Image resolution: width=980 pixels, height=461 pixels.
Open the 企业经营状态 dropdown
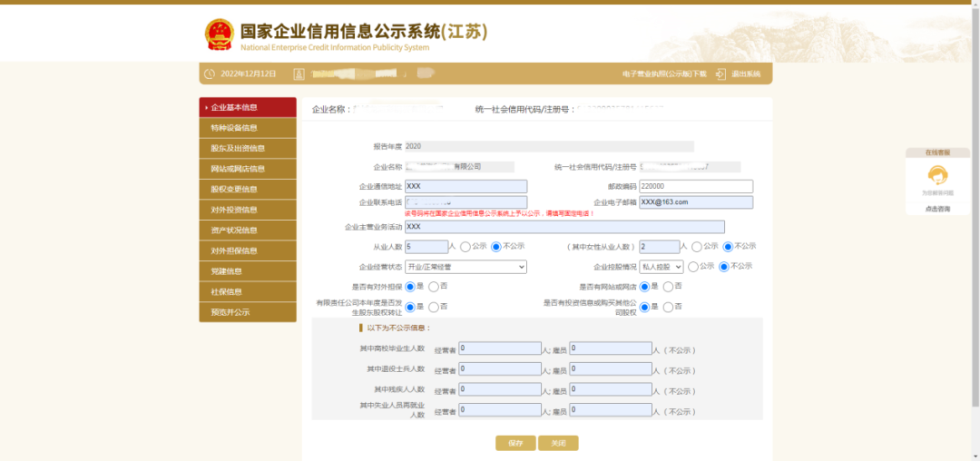click(x=465, y=267)
